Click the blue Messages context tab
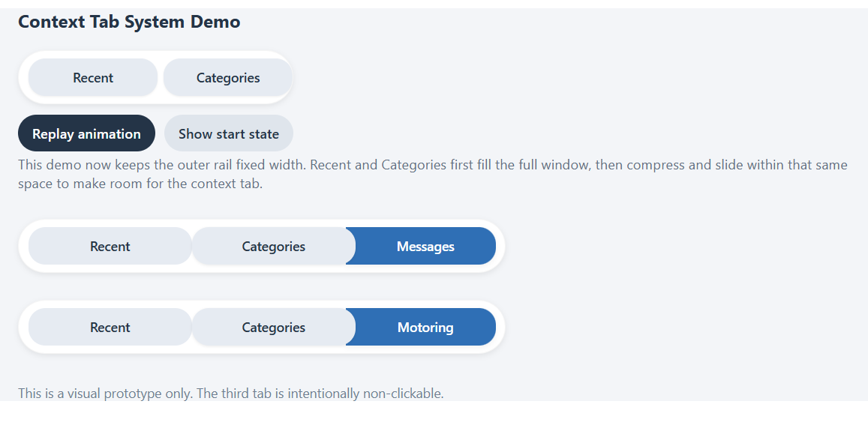This screenshot has width=868, height=440. pyautogui.click(x=425, y=247)
